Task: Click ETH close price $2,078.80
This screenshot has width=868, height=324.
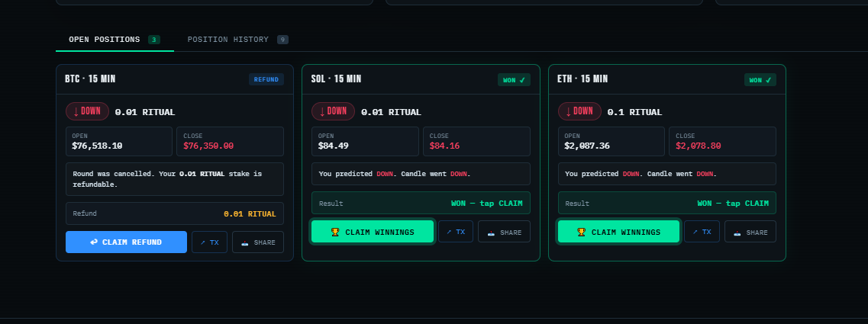Action: pos(698,146)
